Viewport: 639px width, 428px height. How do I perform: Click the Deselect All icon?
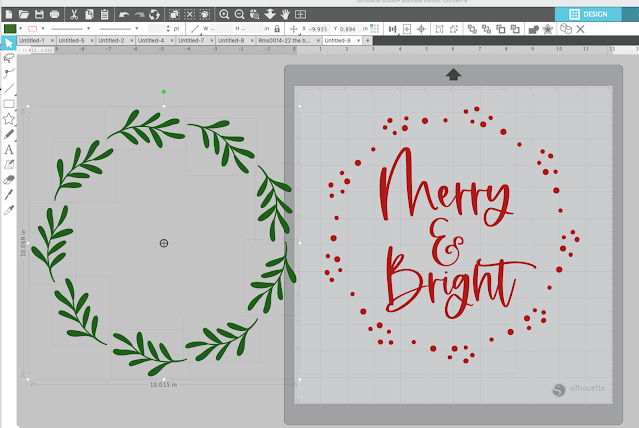189,15
